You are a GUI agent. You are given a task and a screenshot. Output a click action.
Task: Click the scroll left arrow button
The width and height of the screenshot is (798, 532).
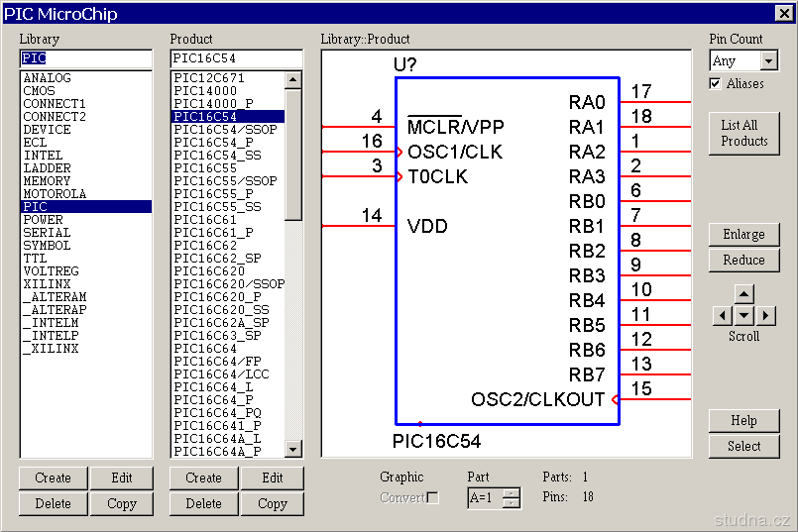[x=723, y=316]
